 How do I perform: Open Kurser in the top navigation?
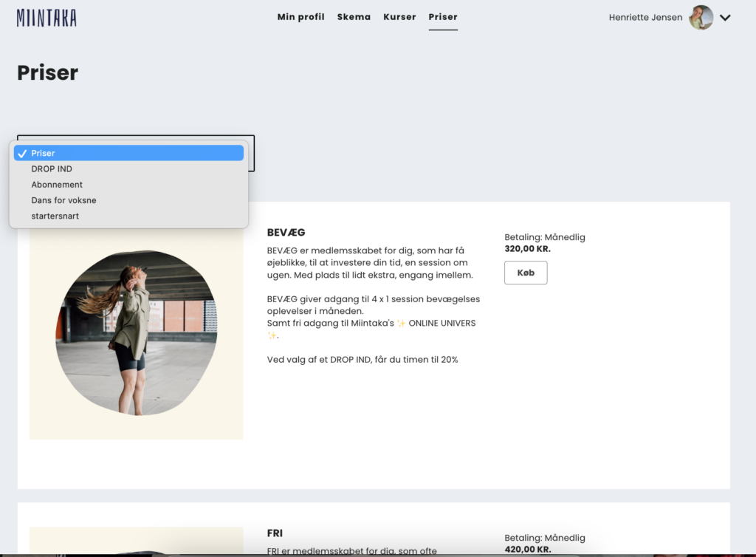[399, 17]
